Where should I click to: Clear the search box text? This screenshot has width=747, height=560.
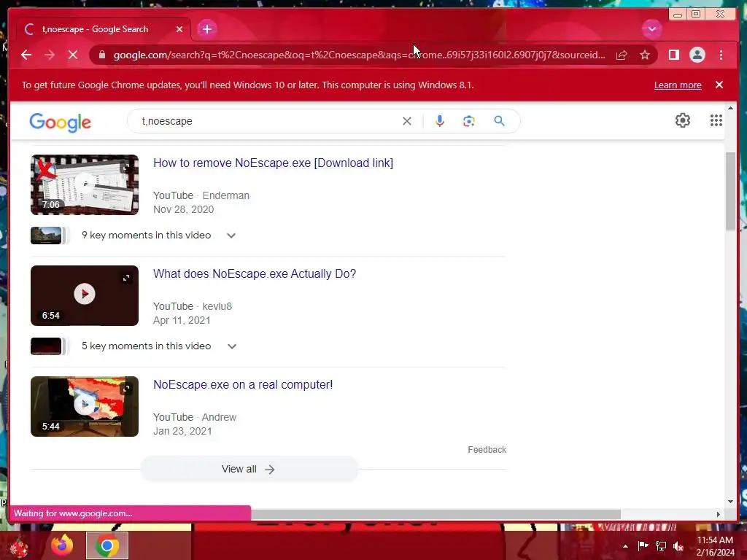(407, 121)
